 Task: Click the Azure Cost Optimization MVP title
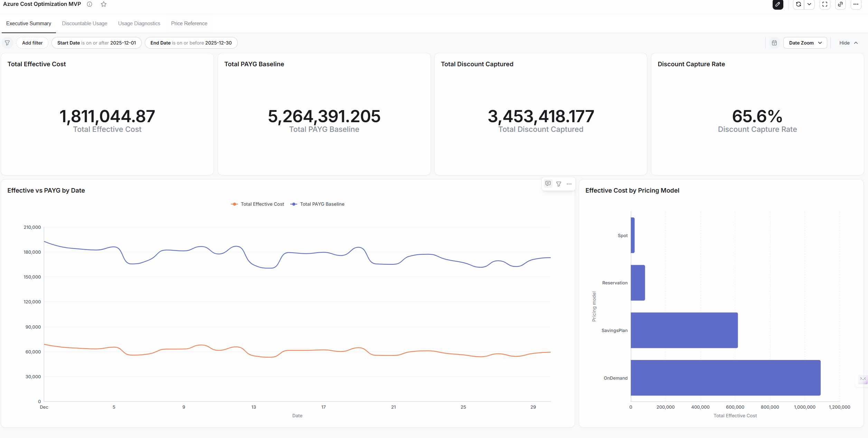tap(42, 4)
